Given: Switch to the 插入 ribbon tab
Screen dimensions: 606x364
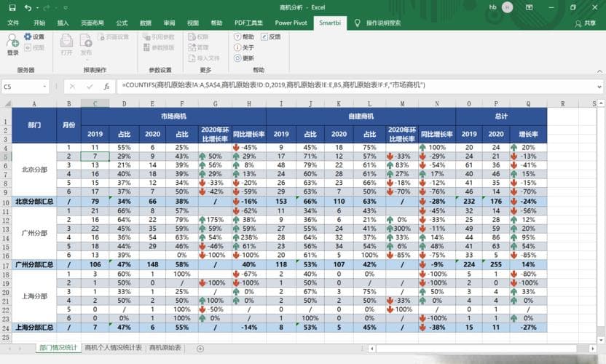Looking at the screenshot, I should click(x=63, y=23).
